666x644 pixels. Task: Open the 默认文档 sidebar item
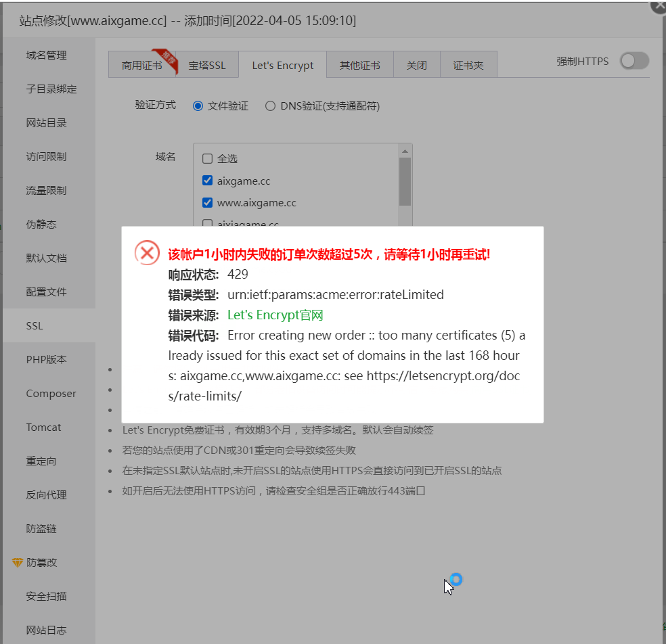[46, 258]
